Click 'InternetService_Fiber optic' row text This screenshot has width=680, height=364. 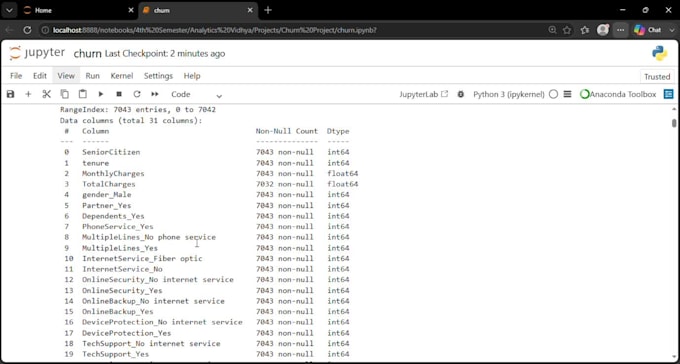142,259
